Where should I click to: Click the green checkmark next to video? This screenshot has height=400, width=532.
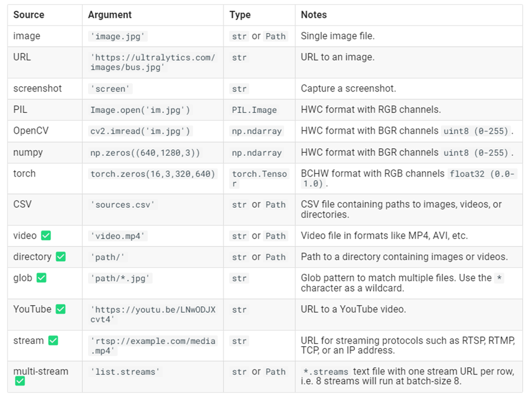(46, 236)
